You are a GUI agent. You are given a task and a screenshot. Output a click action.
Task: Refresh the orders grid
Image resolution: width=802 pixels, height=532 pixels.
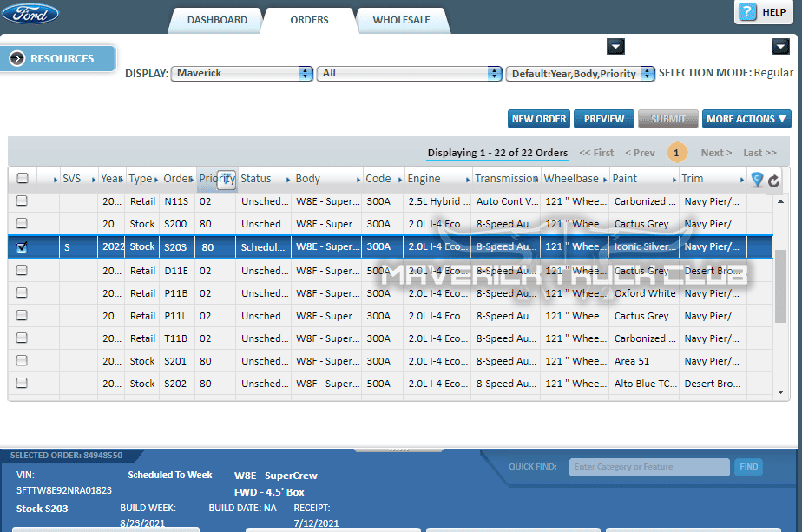774,180
